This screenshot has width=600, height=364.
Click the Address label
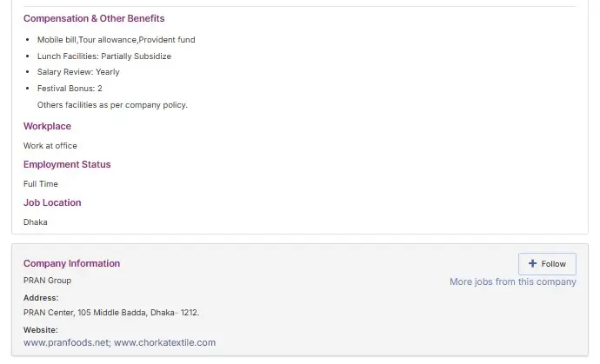coord(41,298)
